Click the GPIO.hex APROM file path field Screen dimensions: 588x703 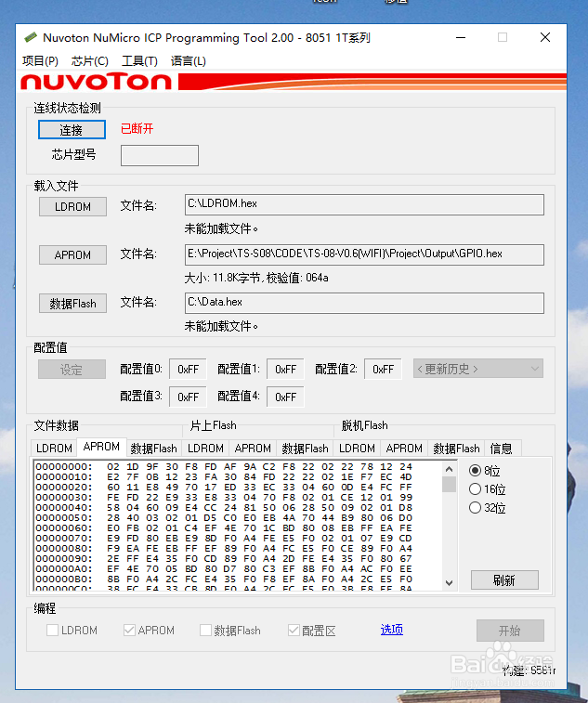pos(364,254)
